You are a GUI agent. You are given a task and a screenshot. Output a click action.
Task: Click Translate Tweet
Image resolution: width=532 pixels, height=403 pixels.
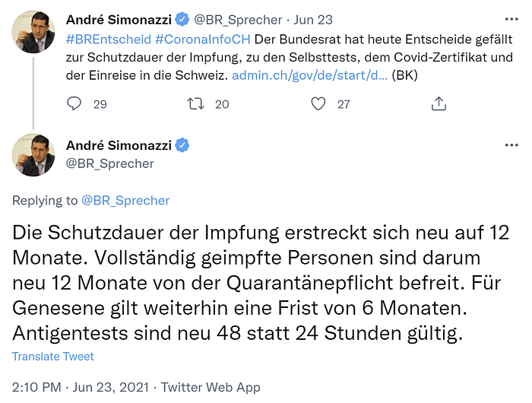tap(53, 356)
